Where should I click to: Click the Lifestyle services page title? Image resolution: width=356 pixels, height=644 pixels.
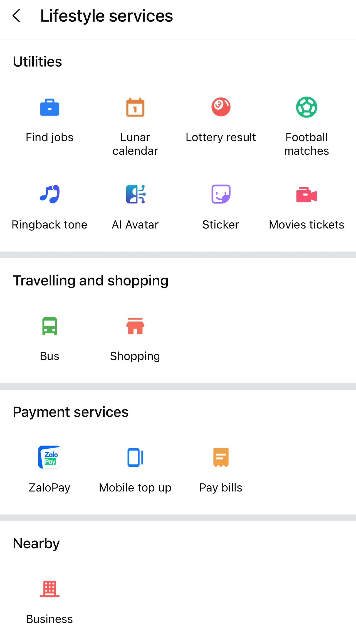[x=107, y=16]
